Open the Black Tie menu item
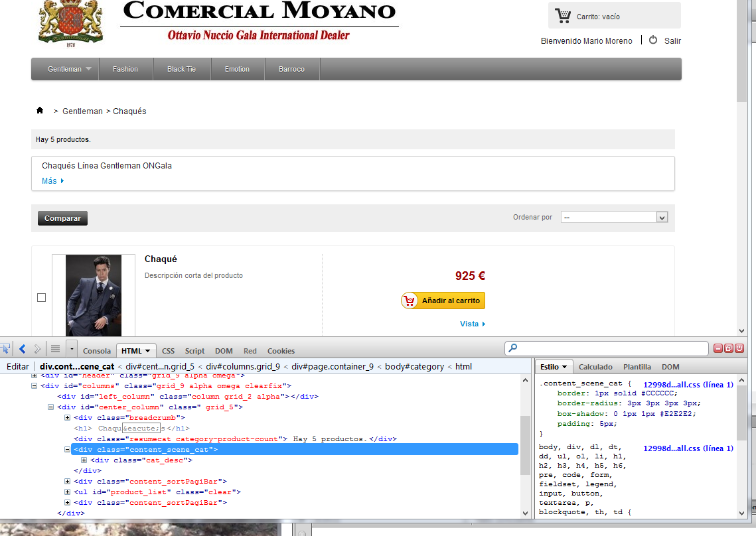This screenshot has height=536, width=756. click(181, 69)
